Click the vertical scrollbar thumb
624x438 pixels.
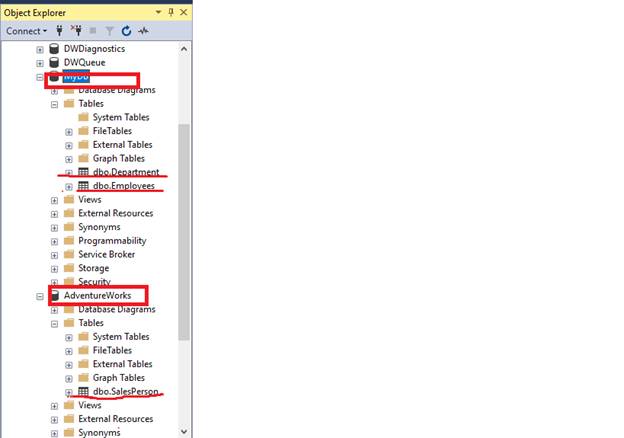(184, 232)
